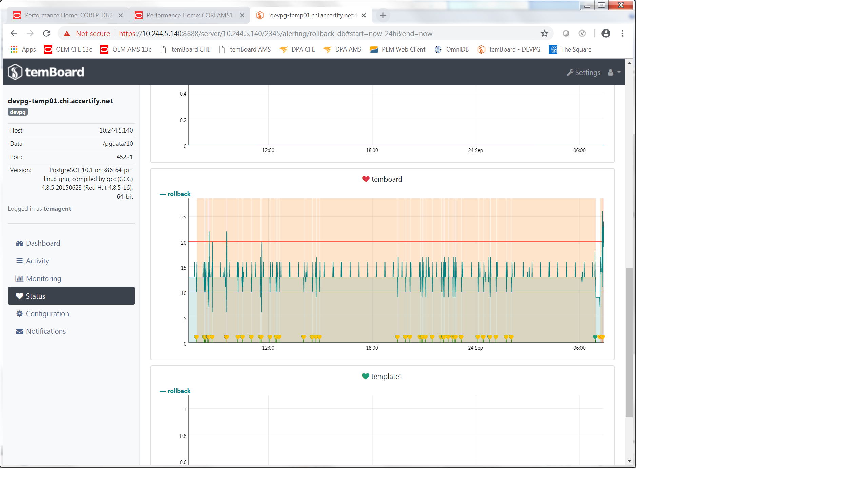Open the PEM Web Client bookmark
868x488 pixels.
(398, 49)
